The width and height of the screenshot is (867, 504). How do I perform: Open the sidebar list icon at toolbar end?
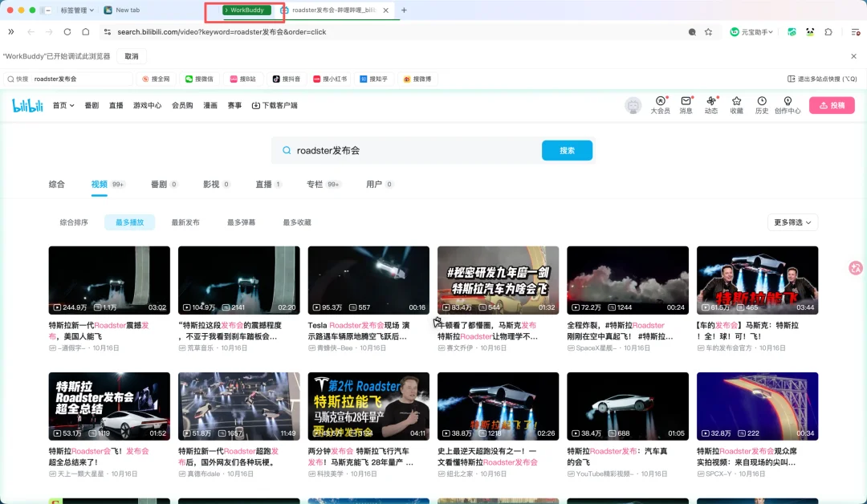pos(855,32)
